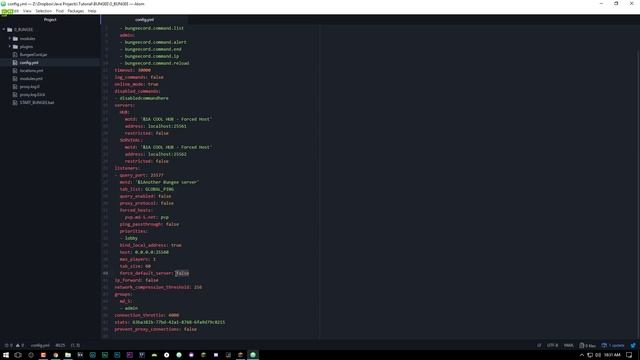Collapse the 0_BUNGEE root folder
Image resolution: width=640 pixels, height=360 pixels.
[4, 30]
